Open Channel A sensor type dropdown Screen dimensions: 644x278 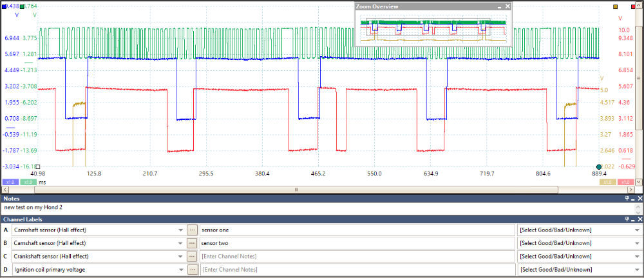click(x=180, y=230)
